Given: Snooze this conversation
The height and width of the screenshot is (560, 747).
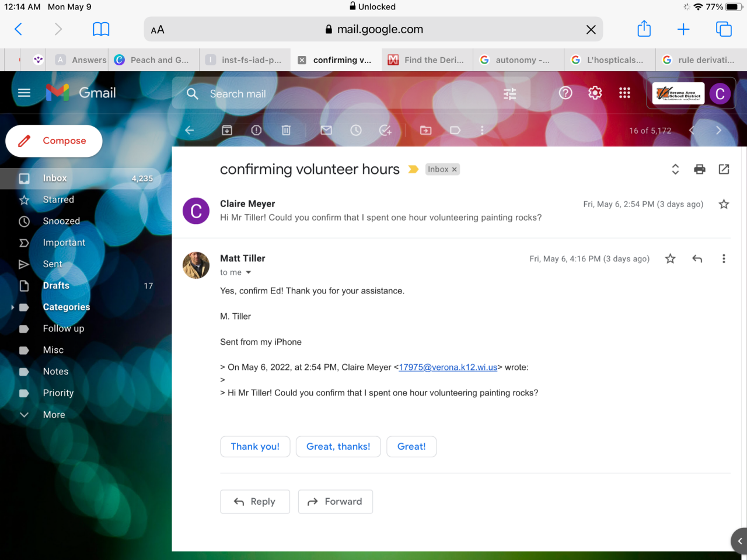Looking at the screenshot, I should click(x=356, y=130).
